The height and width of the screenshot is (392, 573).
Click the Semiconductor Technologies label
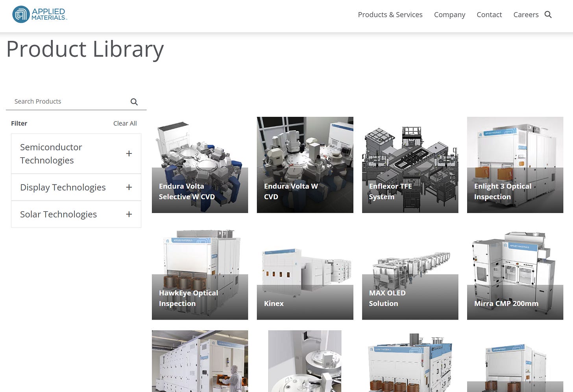point(51,153)
